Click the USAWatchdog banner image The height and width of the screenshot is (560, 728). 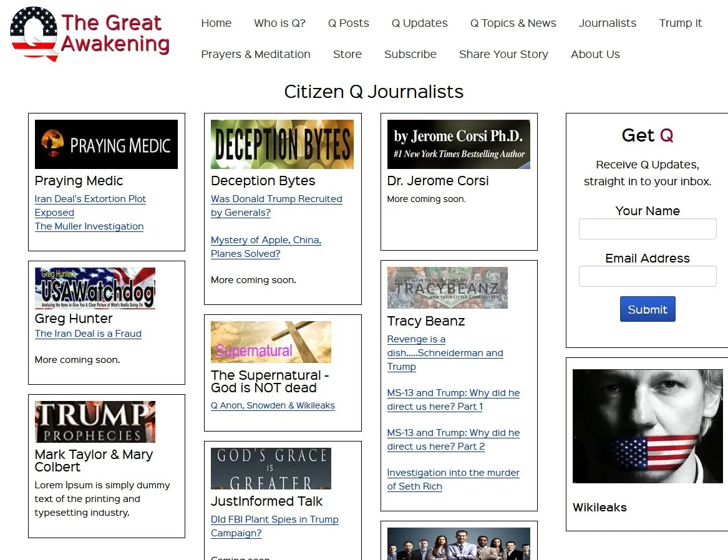point(95,288)
